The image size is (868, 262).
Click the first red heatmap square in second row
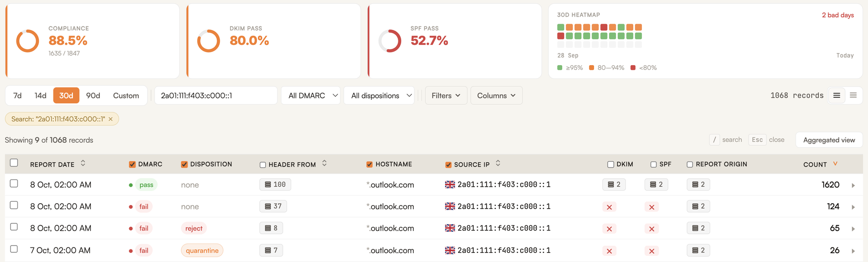click(561, 36)
